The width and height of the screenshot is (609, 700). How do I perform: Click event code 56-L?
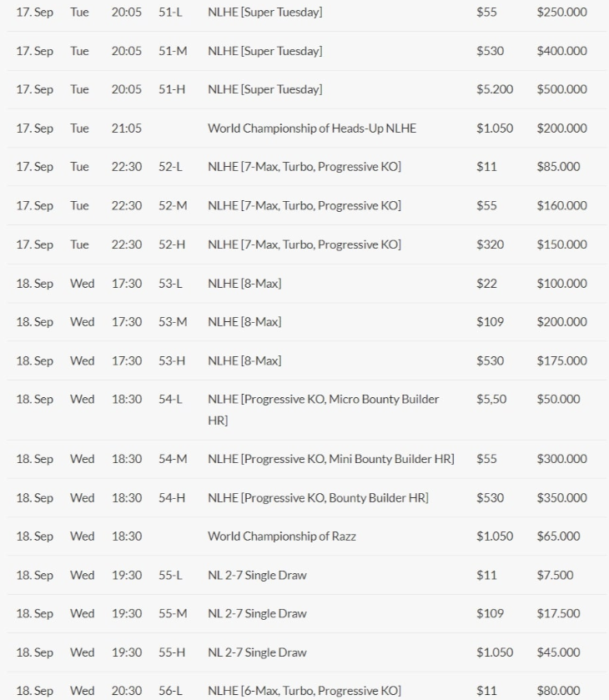coord(170,691)
